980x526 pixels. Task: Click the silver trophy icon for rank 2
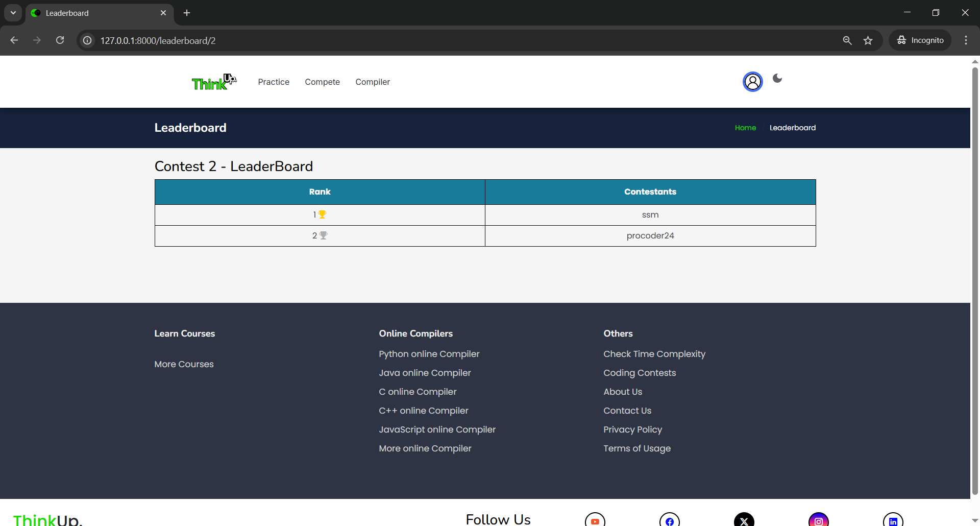tap(324, 235)
